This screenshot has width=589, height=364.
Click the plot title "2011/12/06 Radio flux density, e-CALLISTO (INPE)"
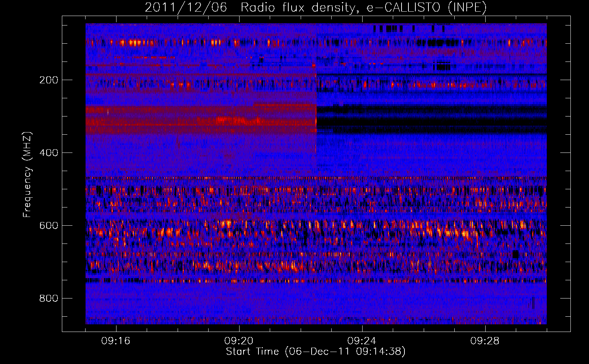click(316, 7)
